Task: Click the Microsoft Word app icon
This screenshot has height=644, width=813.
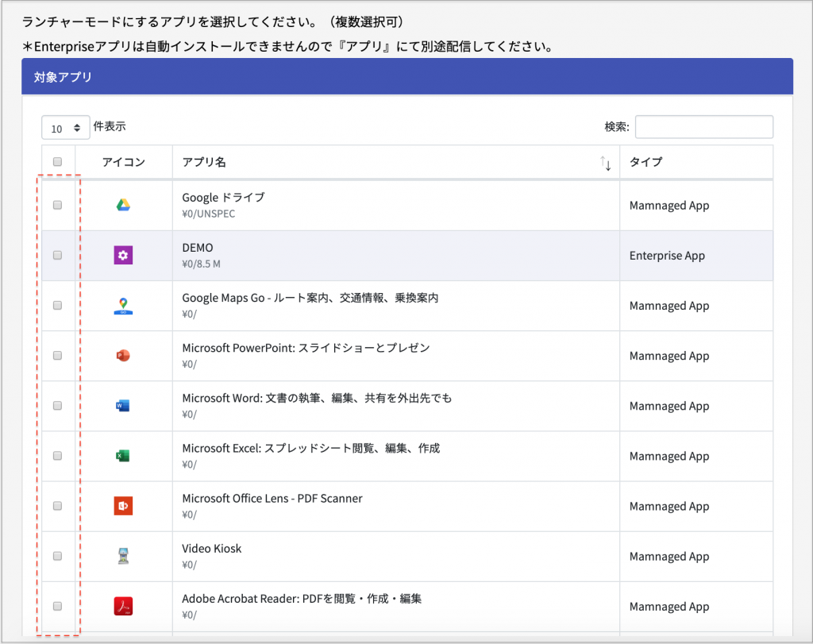Action: (123, 406)
